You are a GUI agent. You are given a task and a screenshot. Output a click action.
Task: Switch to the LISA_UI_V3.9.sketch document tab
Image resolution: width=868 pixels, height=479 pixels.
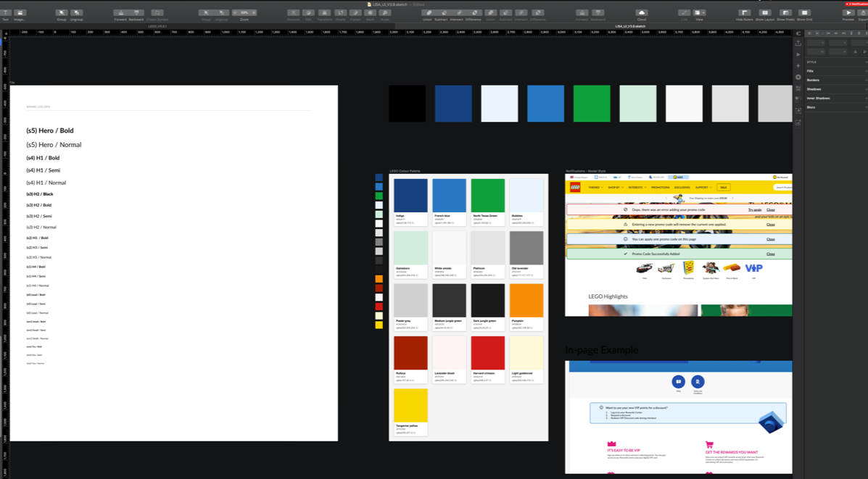[630, 26]
